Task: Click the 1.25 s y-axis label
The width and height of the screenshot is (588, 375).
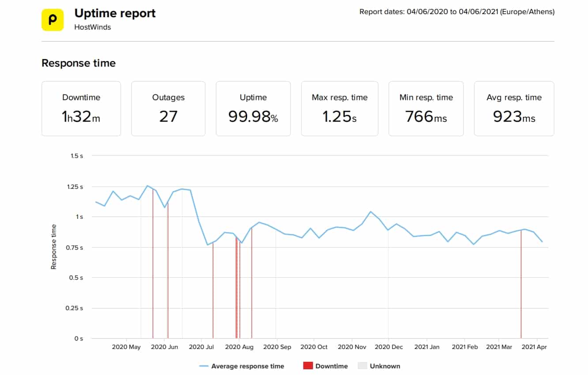Action: [75, 187]
